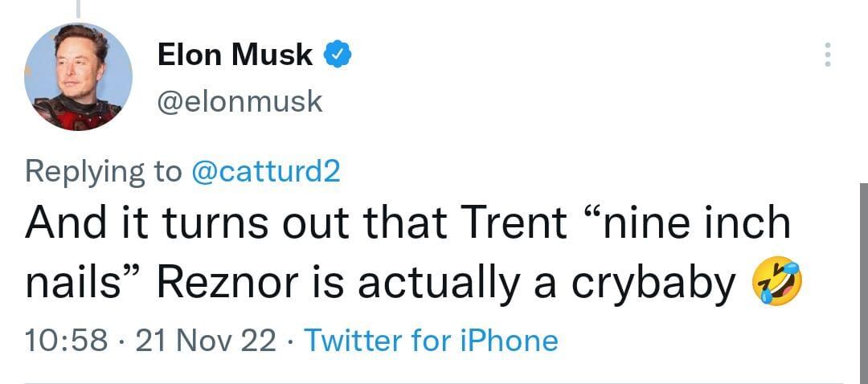Click the 10:58 timestamp

pyautogui.click(x=67, y=341)
